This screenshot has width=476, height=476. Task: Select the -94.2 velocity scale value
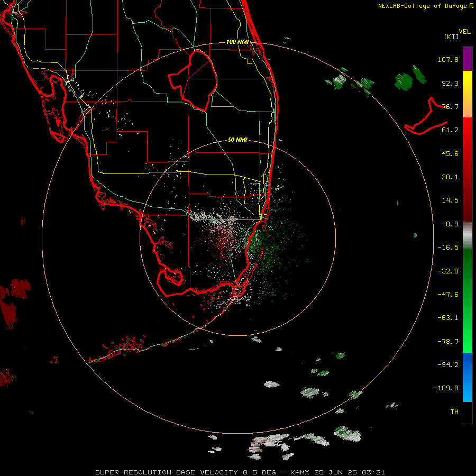(x=448, y=364)
